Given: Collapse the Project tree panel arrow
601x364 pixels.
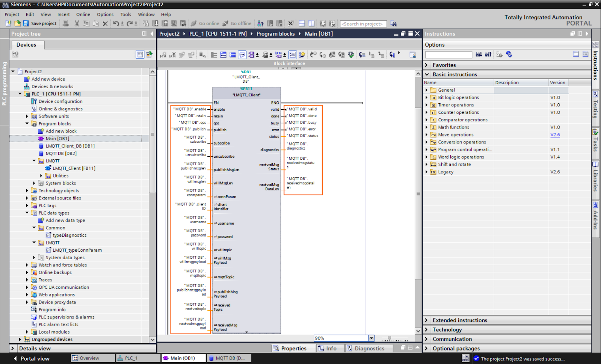Looking at the screenshot, I should pos(152,33).
